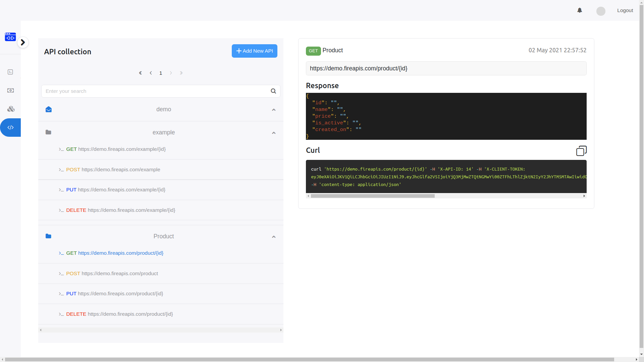
Task: Copy the curl command with copy icon
Action: [x=581, y=151]
